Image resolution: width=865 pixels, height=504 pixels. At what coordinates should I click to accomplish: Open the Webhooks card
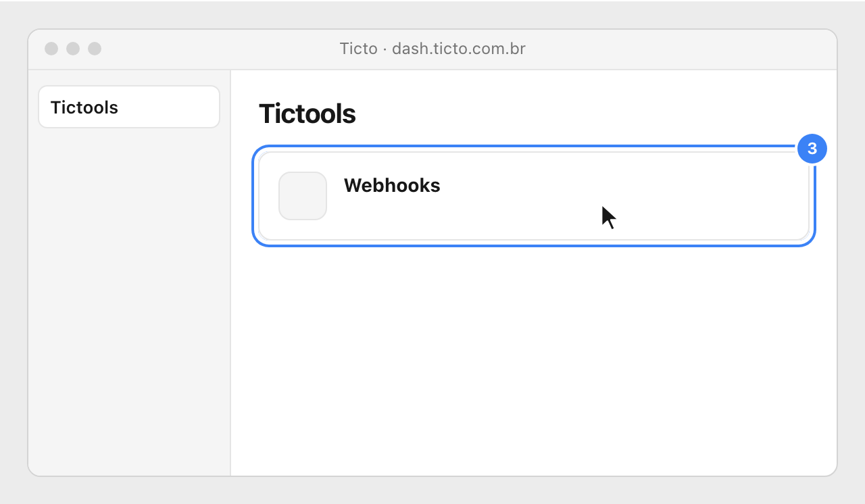coord(534,196)
